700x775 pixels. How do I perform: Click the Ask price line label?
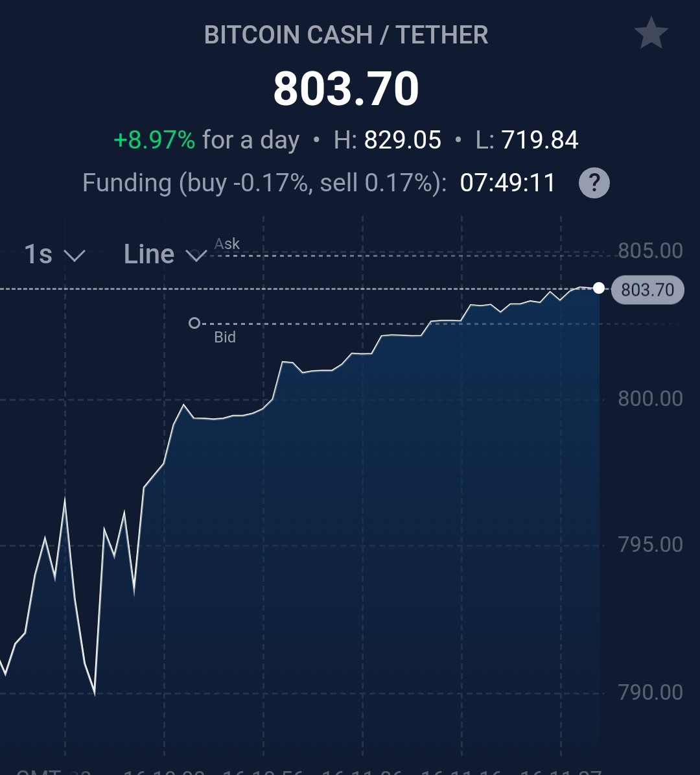pos(227,244)
